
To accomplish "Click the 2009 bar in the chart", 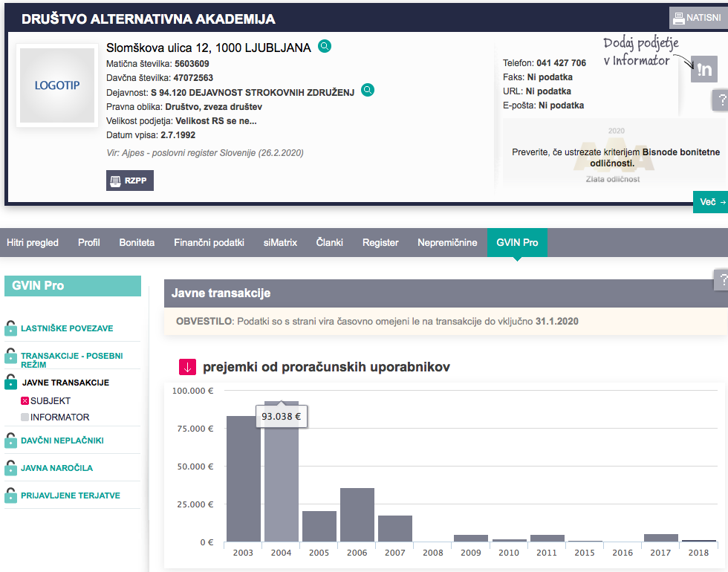I will [x=471, y=538].
